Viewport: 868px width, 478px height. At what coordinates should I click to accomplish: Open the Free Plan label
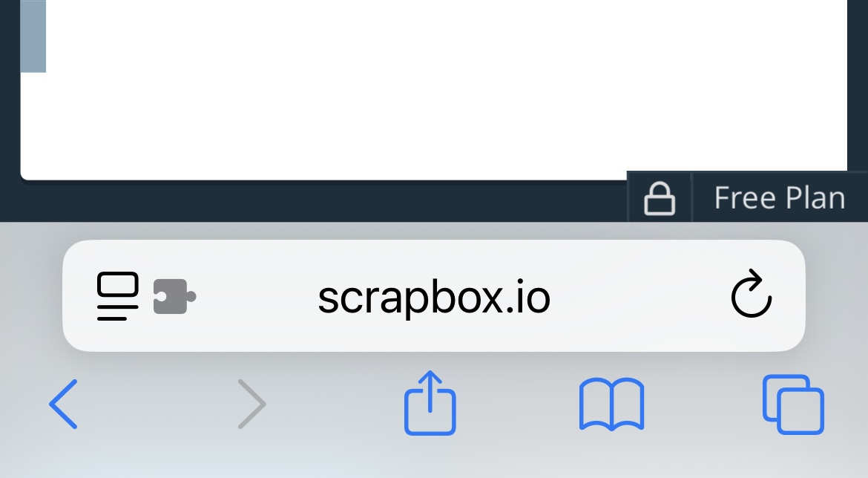point(780,197)
